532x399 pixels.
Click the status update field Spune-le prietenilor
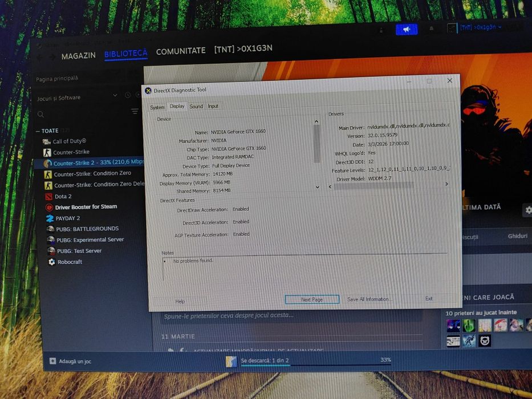[x=292, y=316]
